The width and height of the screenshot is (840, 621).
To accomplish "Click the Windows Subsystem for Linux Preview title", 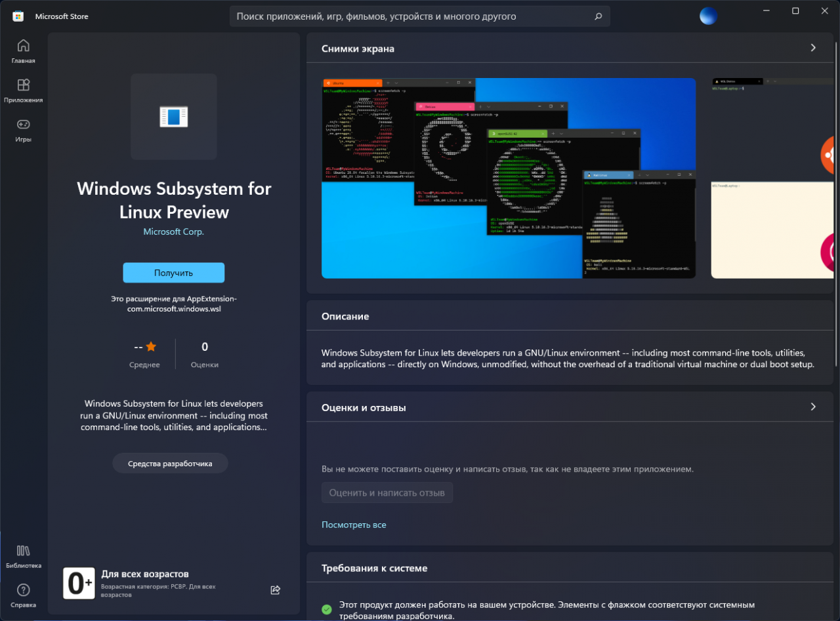I will 174,200.
